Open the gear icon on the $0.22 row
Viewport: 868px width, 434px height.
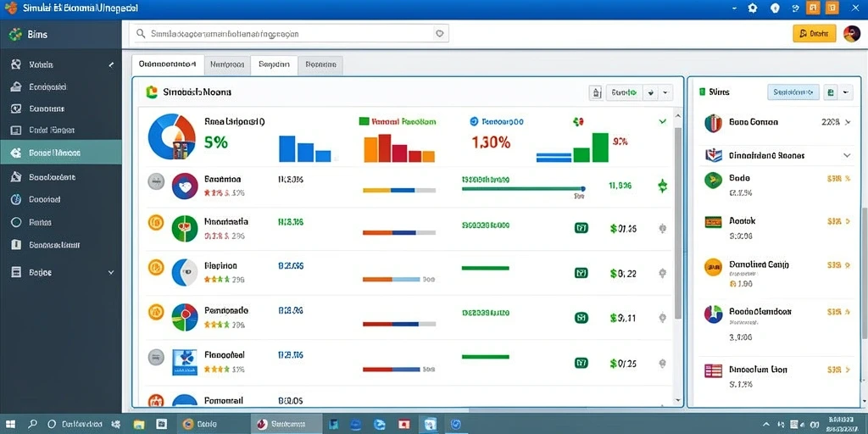[662, 272]
